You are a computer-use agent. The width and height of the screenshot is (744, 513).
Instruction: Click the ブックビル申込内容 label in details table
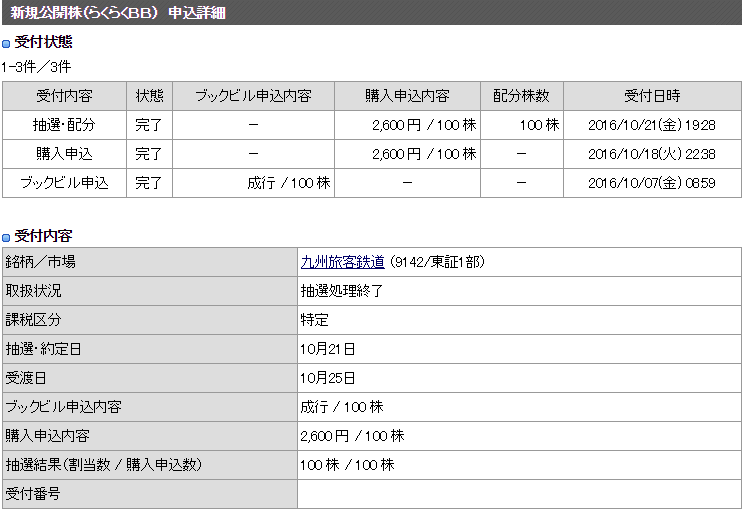[150, 407]
